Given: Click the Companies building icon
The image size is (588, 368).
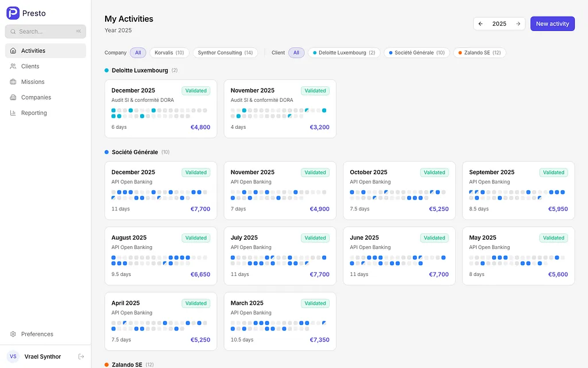Looking at the screenshot, I should coord(13,97).
